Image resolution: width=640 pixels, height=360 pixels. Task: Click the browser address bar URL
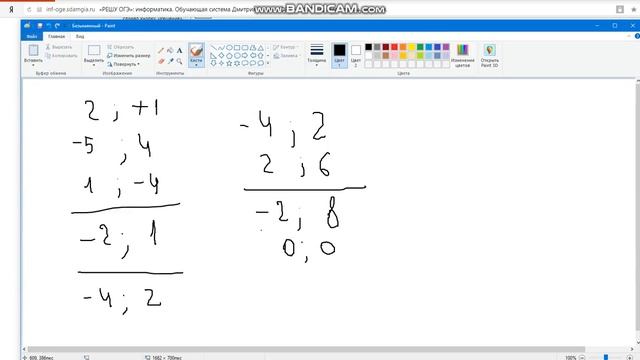(71, 9)
